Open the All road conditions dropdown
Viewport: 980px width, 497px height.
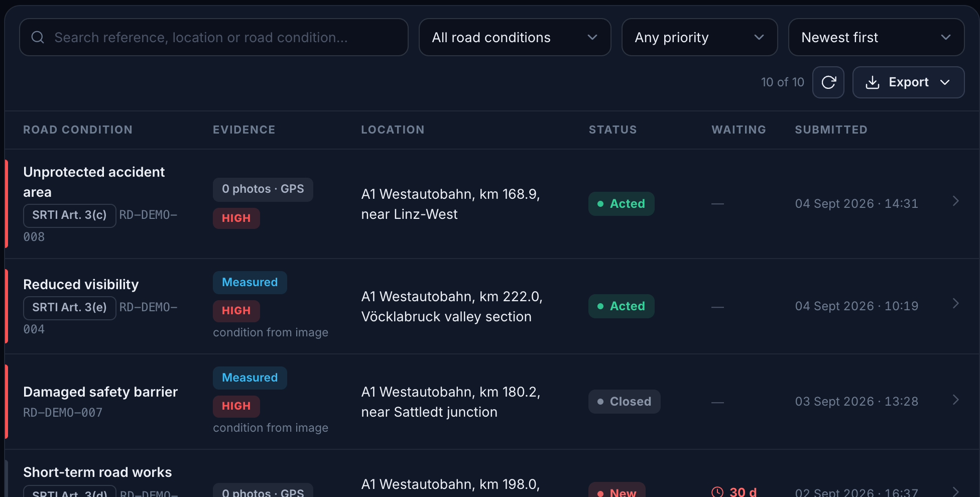(515, 37)
